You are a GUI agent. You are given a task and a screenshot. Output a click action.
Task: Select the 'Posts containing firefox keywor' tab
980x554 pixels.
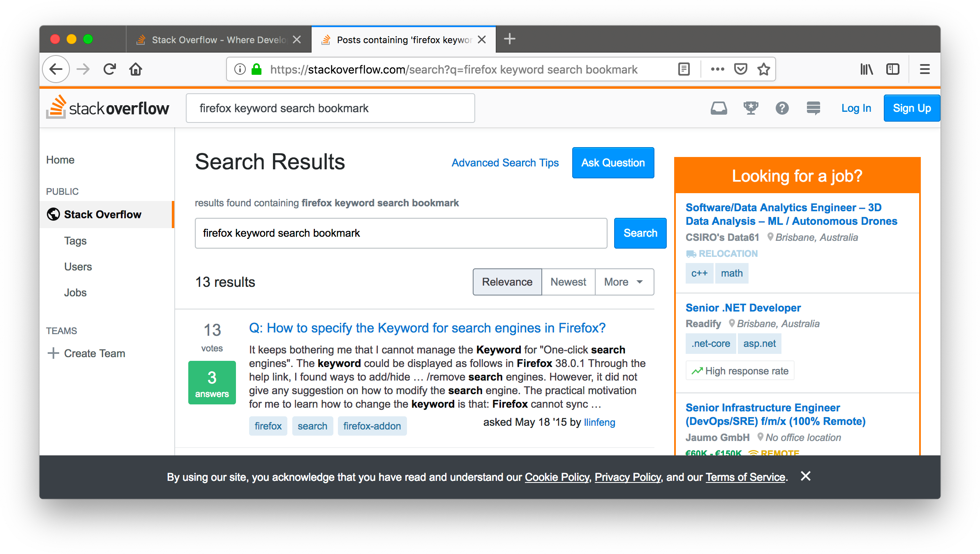404,39
